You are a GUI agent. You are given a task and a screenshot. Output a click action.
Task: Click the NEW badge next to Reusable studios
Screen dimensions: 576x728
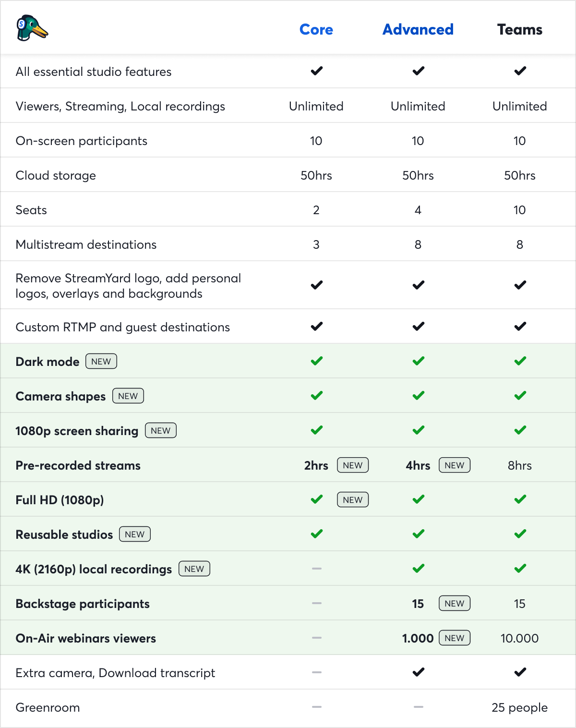pos(135,534)
